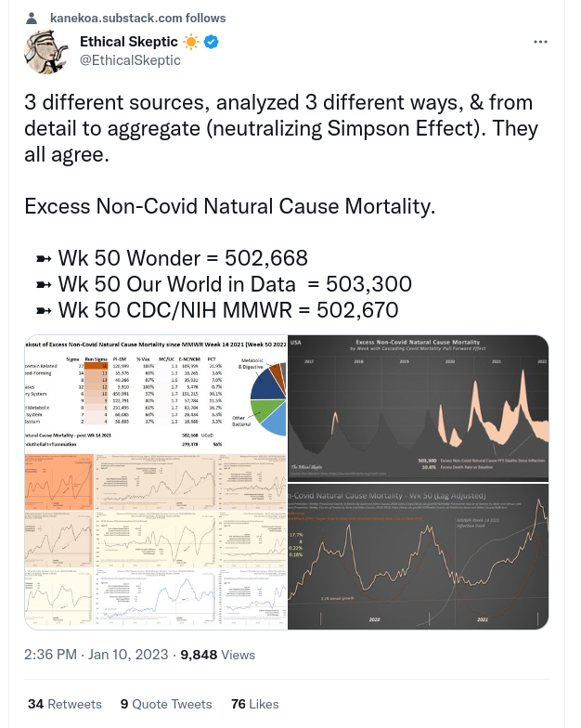View the 9,848 Views analytics
This screenshot has height=728, width=581.
point(217,655)
